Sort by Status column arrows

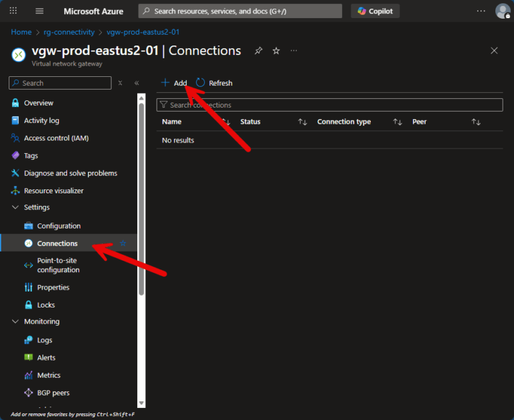pyautogui.click(x=303, y=122)
